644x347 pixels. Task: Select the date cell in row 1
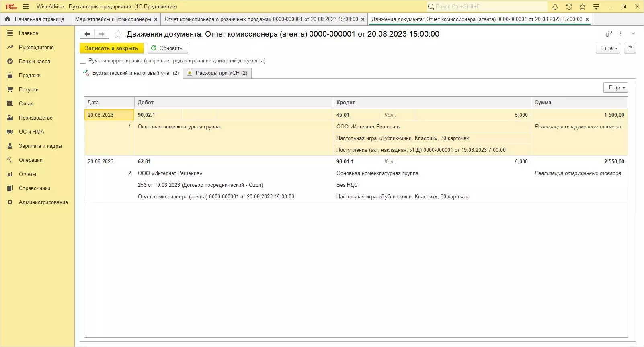pos(109,115)
